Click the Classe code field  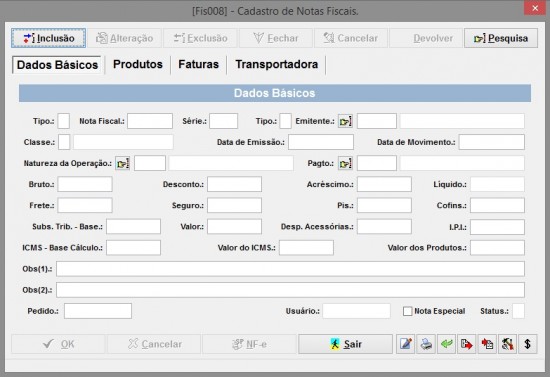64,142
